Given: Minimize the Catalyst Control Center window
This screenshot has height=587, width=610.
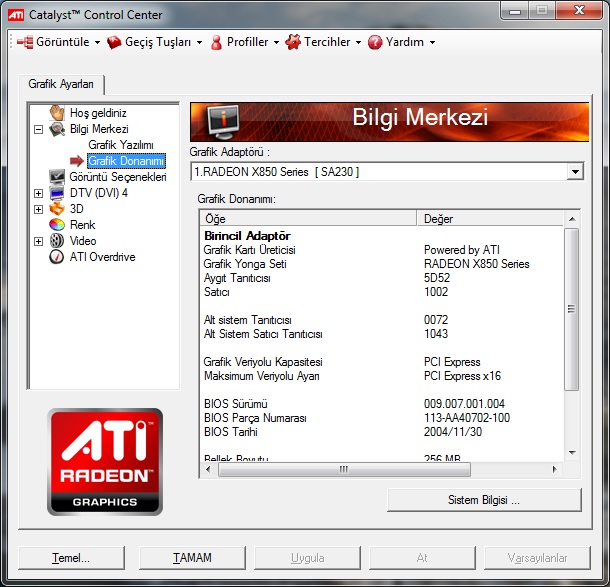Looking at the screenshot, I should (515, 11).
